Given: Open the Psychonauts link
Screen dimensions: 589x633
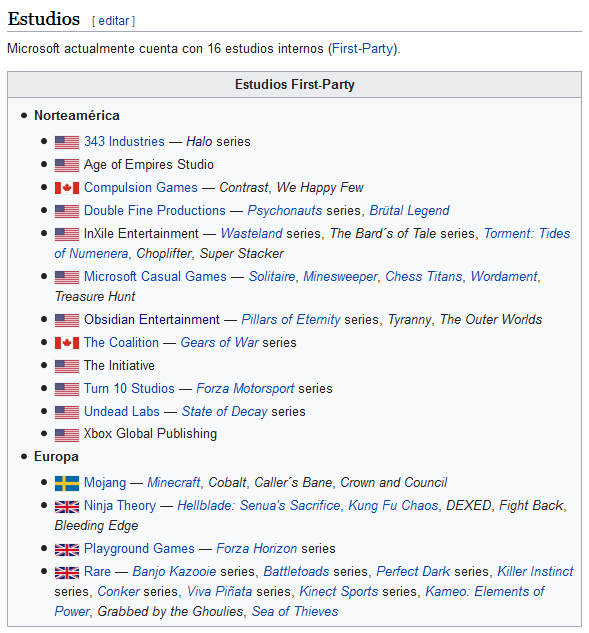Looking at the screenshot, I should [285, 210].
